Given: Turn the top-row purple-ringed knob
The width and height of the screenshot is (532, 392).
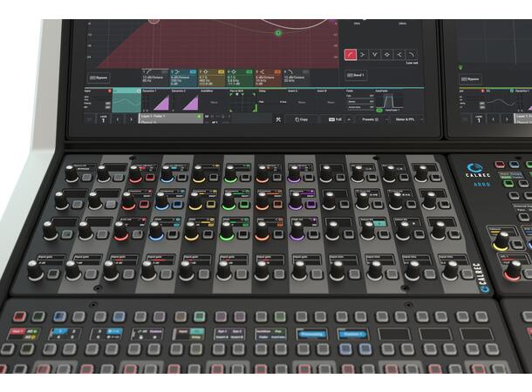Looking at the screenshot, I should tap(294, 174).
